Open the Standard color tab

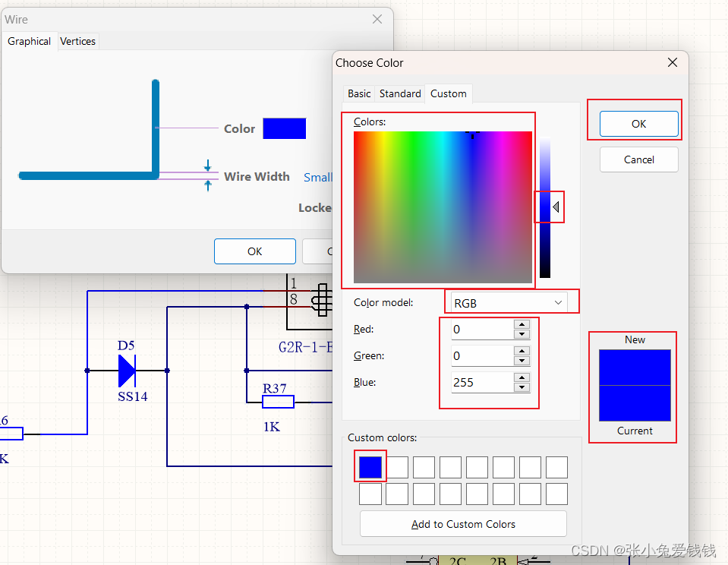400,94
